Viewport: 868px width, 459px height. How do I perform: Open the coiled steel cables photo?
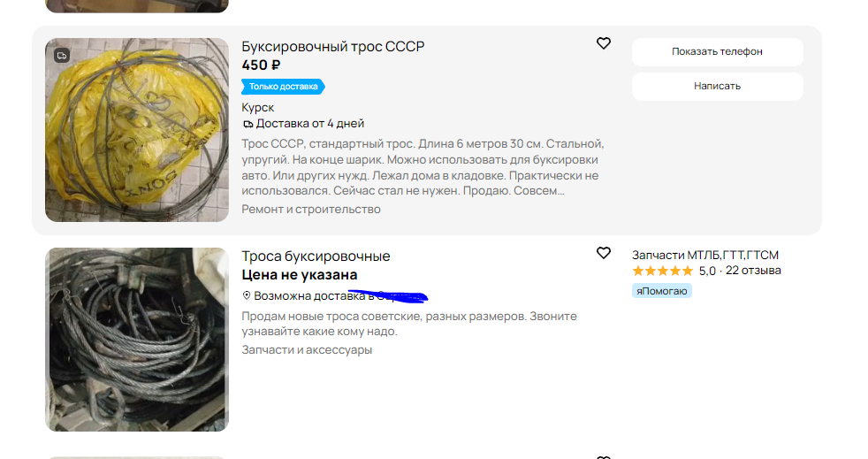(137, 340)
